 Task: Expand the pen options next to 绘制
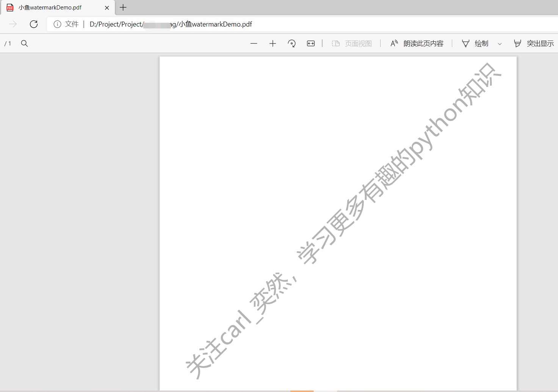pos(500,43)
